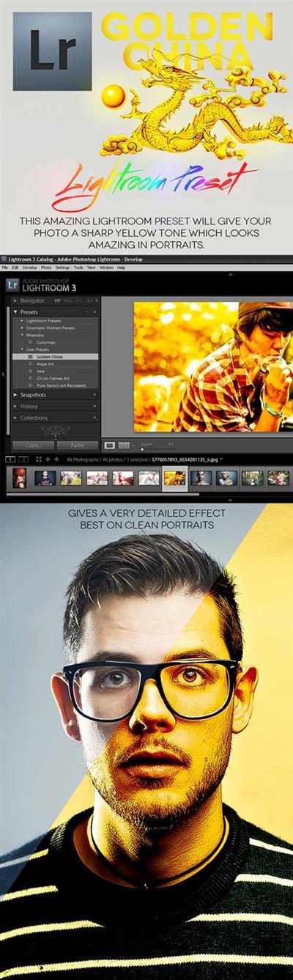
Task: Expand the Collections panel
Action: tap(15, 417)
